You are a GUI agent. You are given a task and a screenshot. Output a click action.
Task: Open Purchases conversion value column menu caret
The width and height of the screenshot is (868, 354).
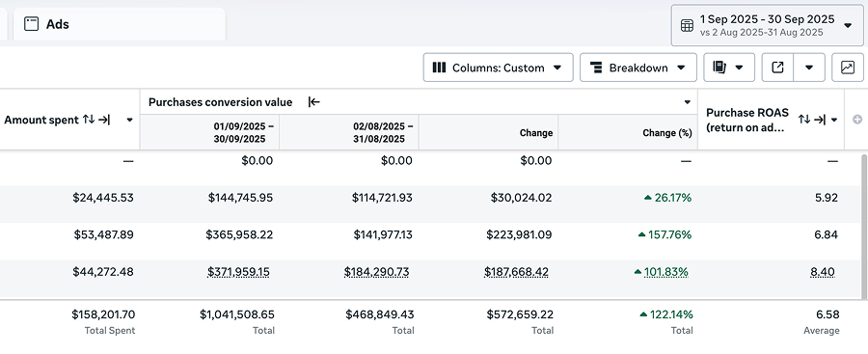coord(687,102)
